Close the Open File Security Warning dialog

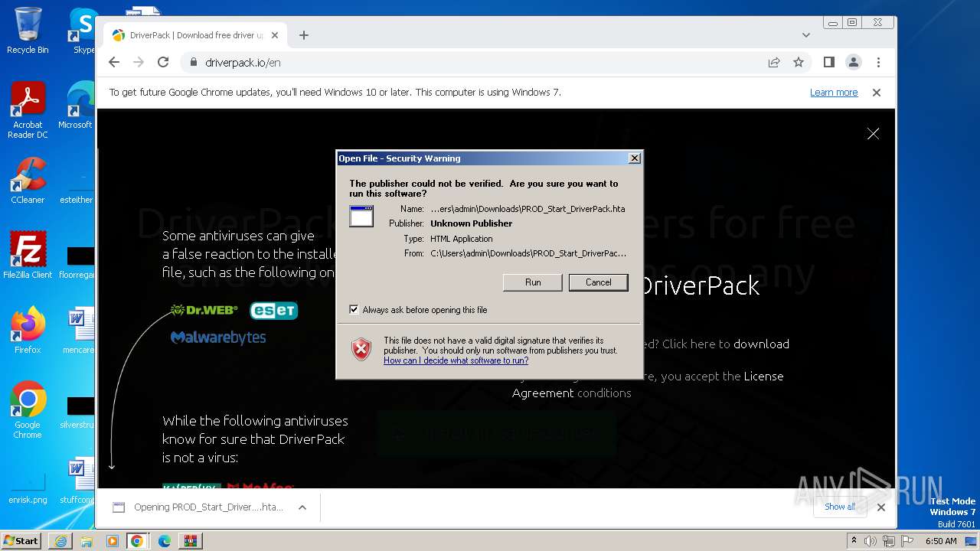(x=634, y=158)
